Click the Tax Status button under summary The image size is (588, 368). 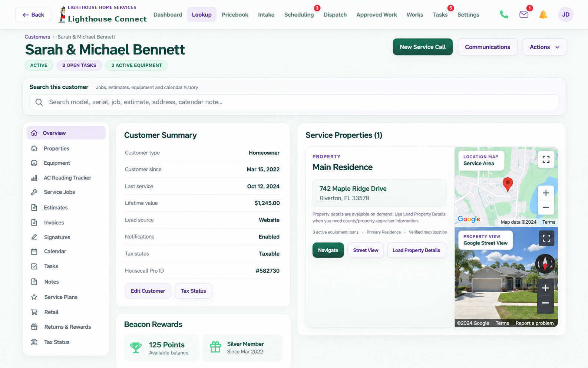(x=193, y=291)
